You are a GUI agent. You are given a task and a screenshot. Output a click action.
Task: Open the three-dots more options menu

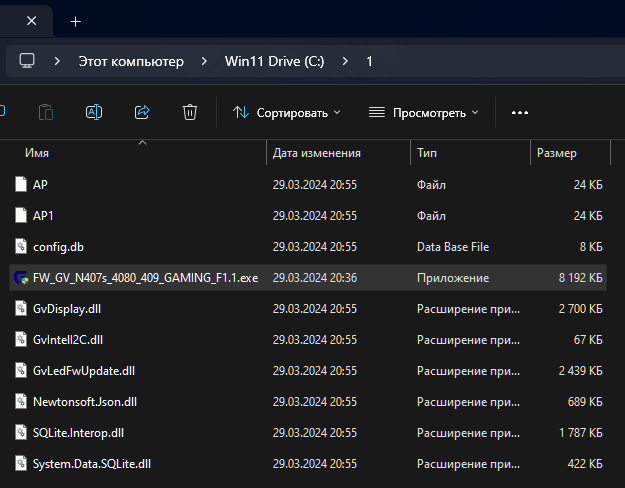(x=520, y=113)
